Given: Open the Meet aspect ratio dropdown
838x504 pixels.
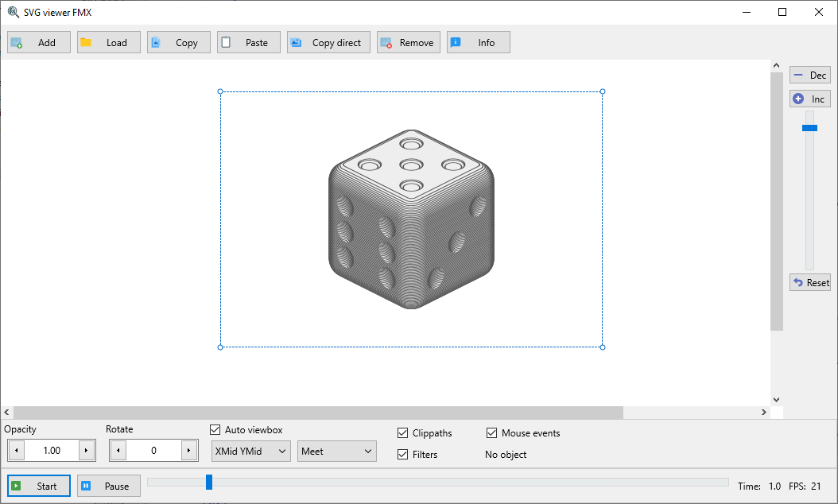Looking at the screenshot, I should (x=337, y=452).
